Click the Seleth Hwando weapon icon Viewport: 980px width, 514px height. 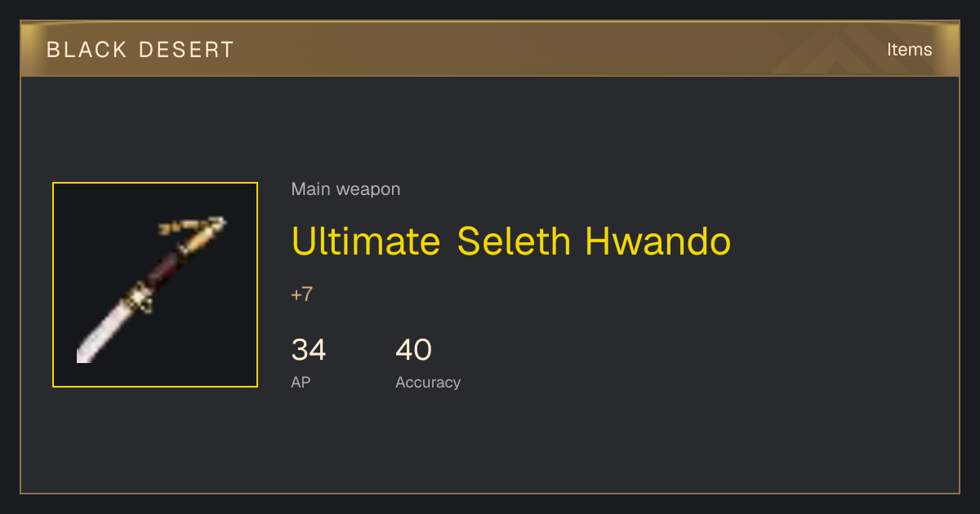155,285
